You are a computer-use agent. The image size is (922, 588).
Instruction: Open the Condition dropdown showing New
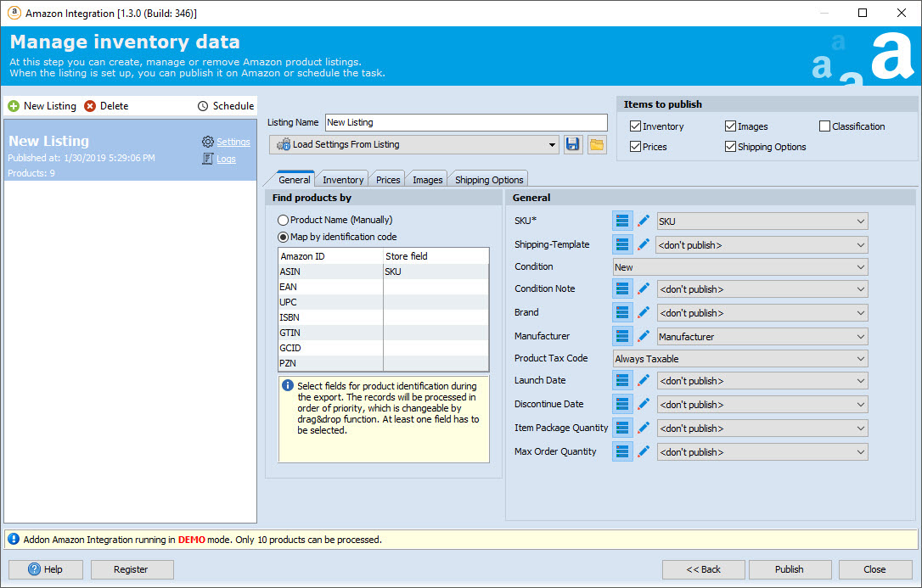[740, 267]
